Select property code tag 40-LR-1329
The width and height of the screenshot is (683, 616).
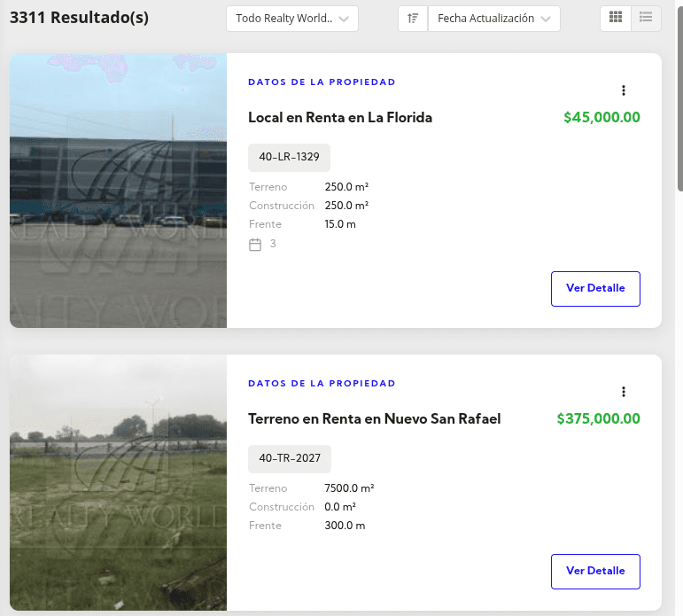point(289,158)
